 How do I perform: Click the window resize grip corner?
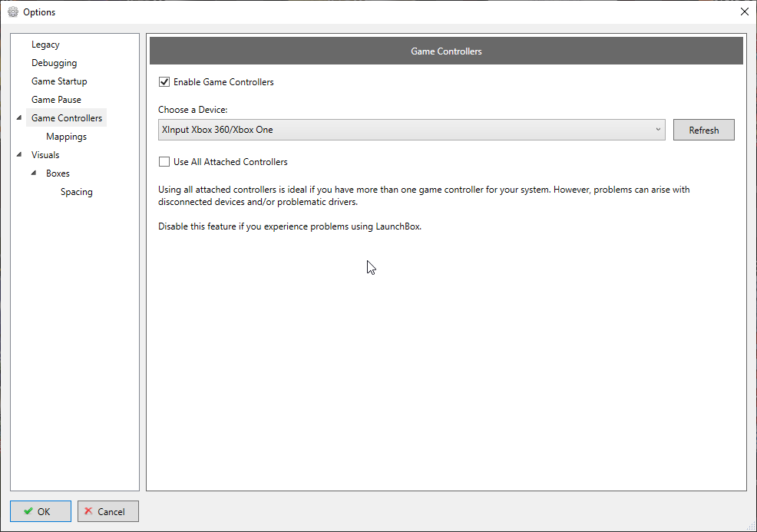(x=752, y=527)
